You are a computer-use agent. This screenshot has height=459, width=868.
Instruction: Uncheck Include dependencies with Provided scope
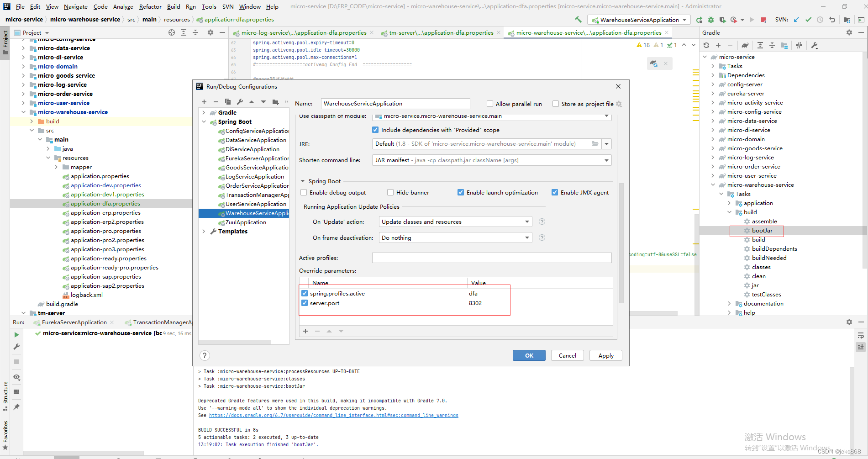375,130
